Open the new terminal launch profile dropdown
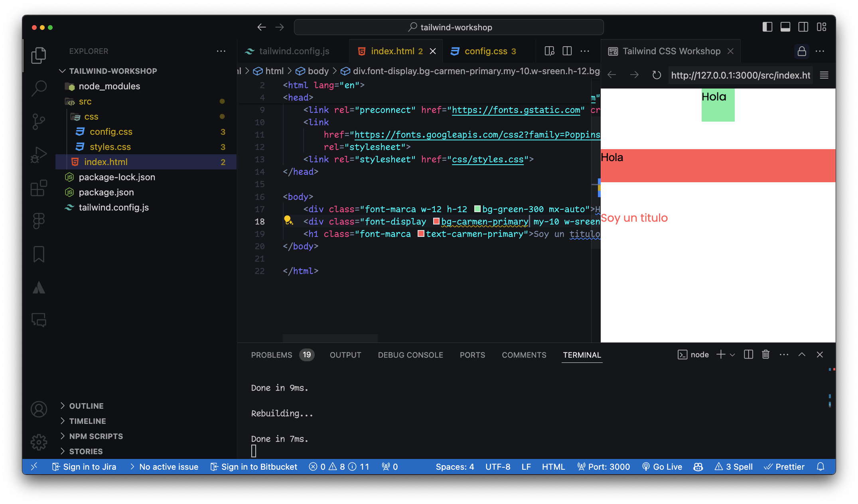The image size is (858, 504). 732,355
